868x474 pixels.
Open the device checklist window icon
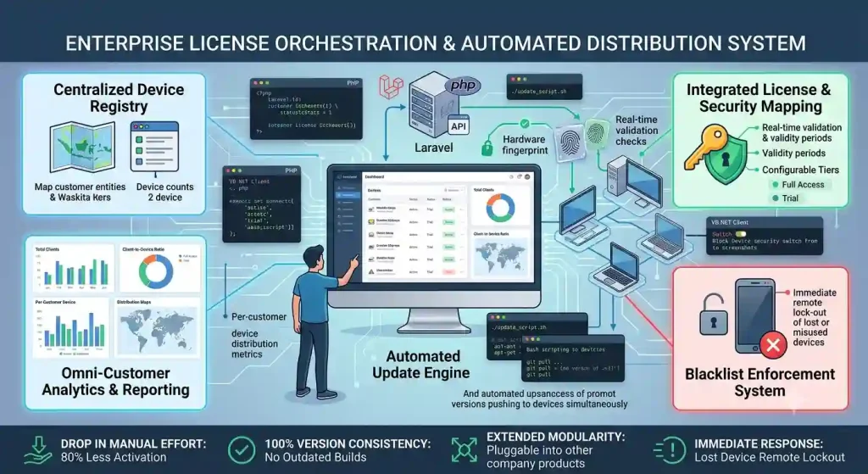[154, 147]
